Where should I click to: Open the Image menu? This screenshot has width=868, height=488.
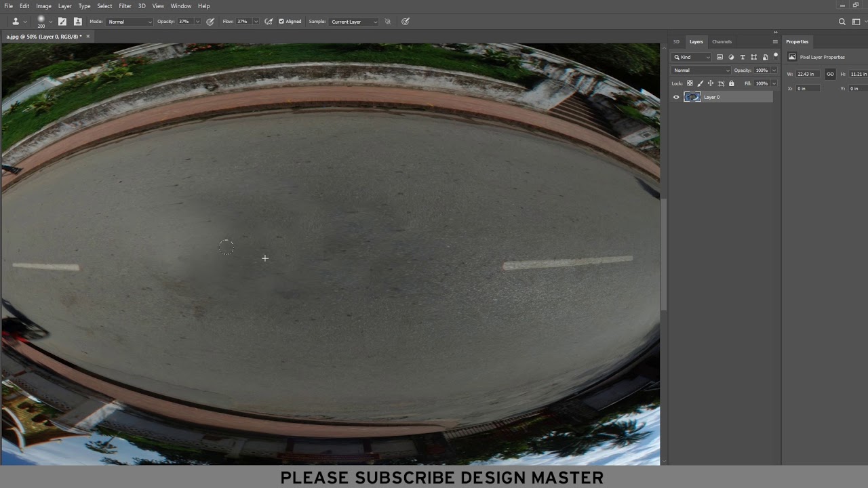pyautogui.click(x=44, y=6)
